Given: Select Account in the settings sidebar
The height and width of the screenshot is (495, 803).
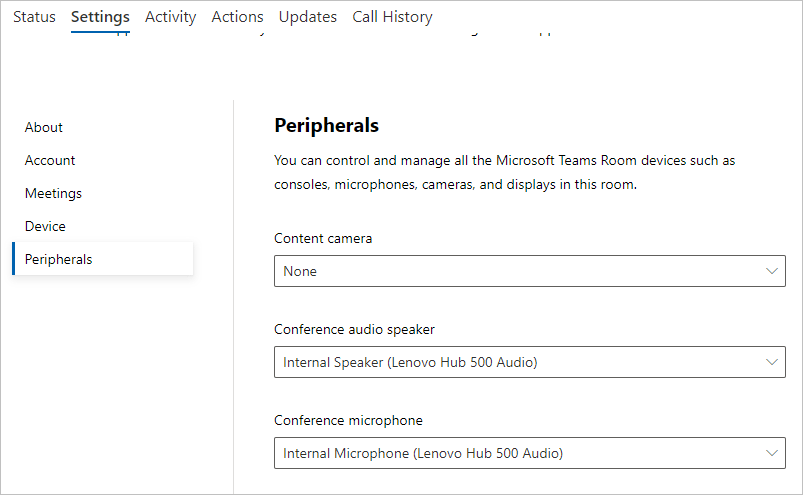Looking at the screenshot, I should pyautogui.click(x=50, y=160).
